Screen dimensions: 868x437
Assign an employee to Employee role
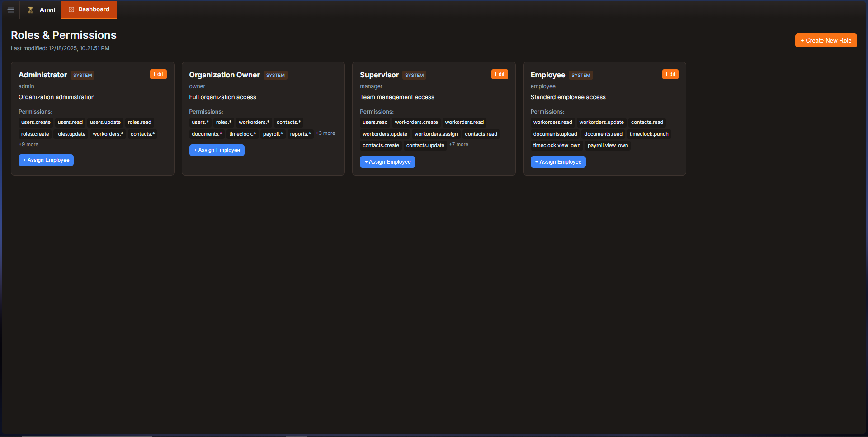[558, 161]
